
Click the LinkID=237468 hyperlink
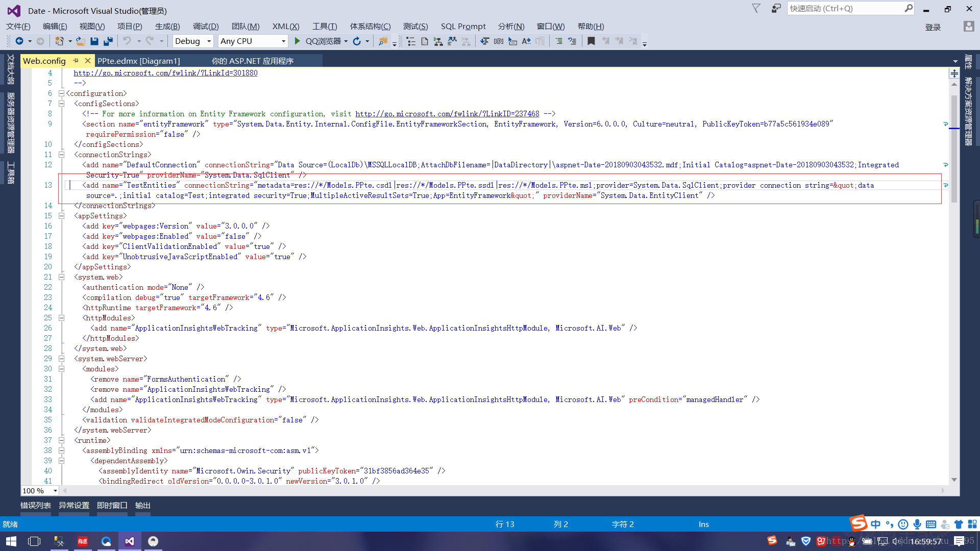pyautogui.click(x=447, y=114)
